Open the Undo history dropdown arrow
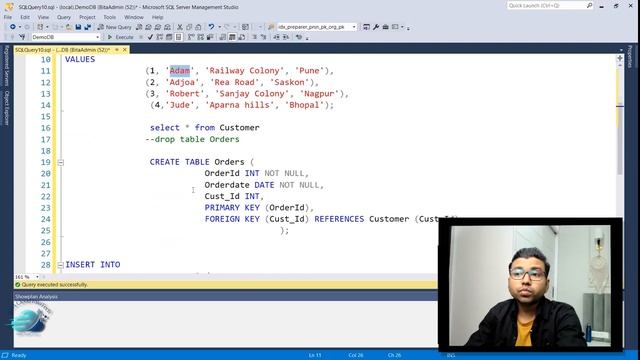Viewport: 640px width, 360px height. pyautogui.click(x=220, y=27)
